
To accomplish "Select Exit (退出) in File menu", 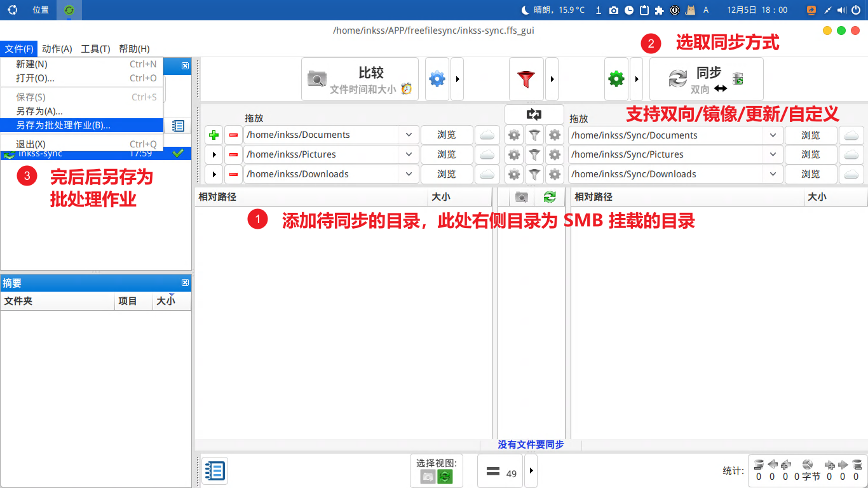I will pos(82,144).
